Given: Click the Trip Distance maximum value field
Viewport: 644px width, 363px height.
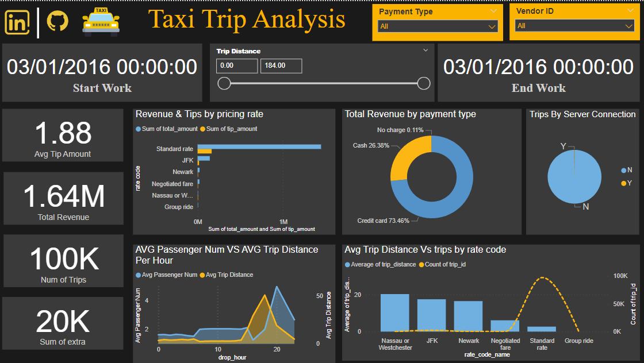Looking at the screenshot, I should (281, 66).
